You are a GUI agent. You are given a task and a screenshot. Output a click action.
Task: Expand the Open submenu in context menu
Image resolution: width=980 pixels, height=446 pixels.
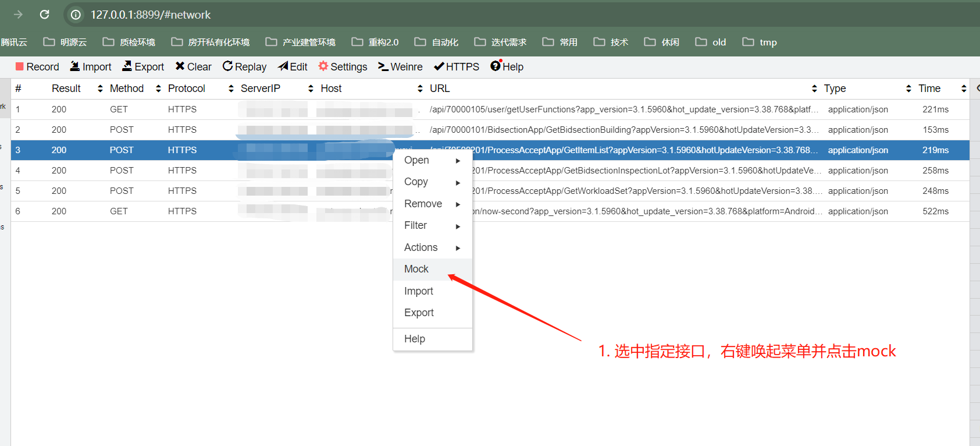click(433, 160)
